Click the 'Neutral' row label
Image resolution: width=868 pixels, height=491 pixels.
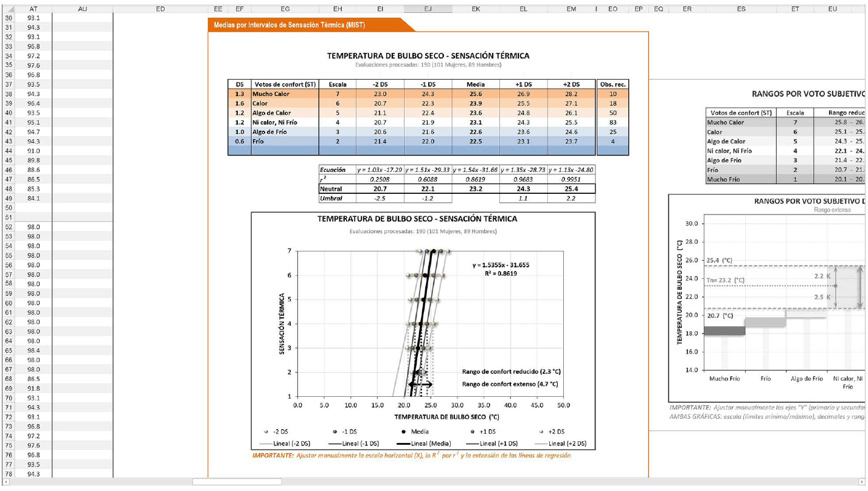pyautogui.click(x=332, y=190)
